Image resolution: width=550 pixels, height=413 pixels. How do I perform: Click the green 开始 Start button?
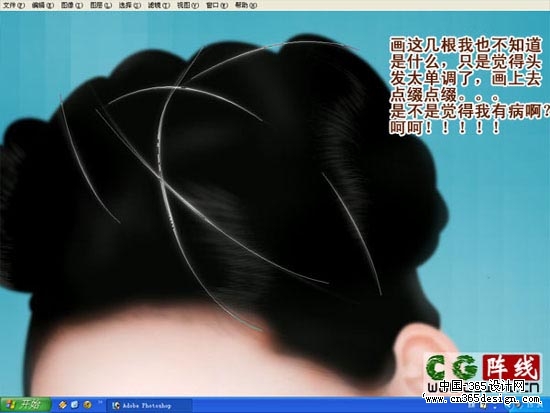25,405
